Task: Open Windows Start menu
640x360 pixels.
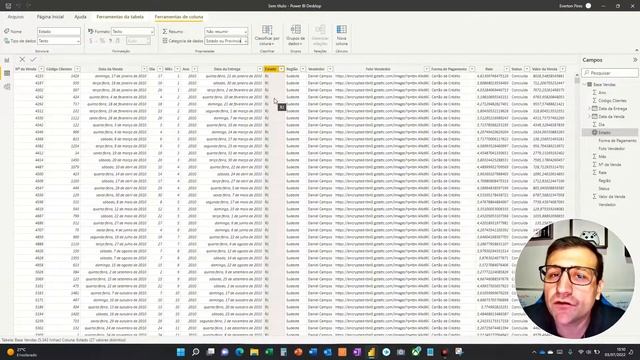Action: click(181, 352)
